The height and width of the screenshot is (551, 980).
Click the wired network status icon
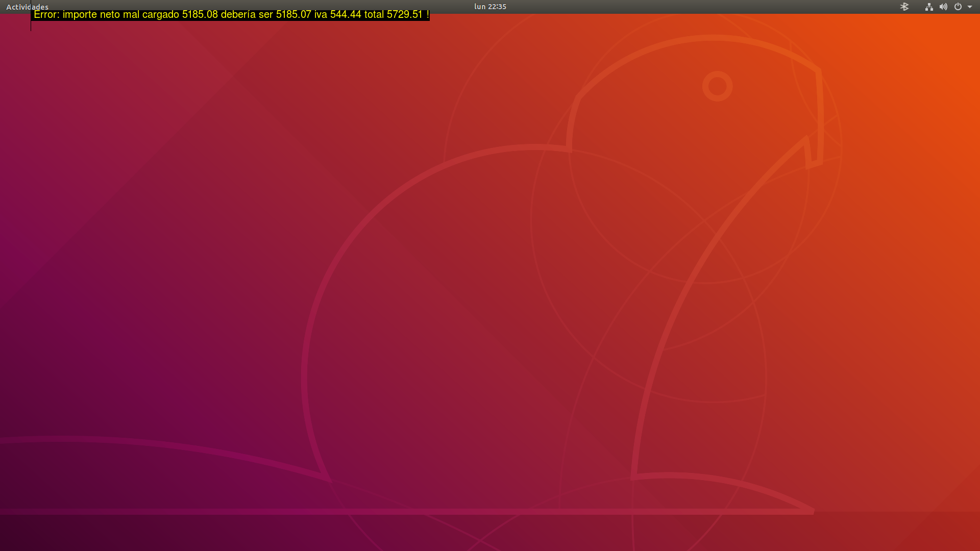[x=929, y=7]
